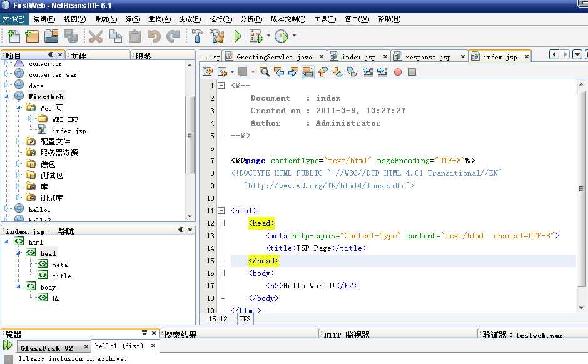Click the Undo arrow icon
Image resolution: width=588 pixels, height=364 pixels.
(x=154, y=36)
